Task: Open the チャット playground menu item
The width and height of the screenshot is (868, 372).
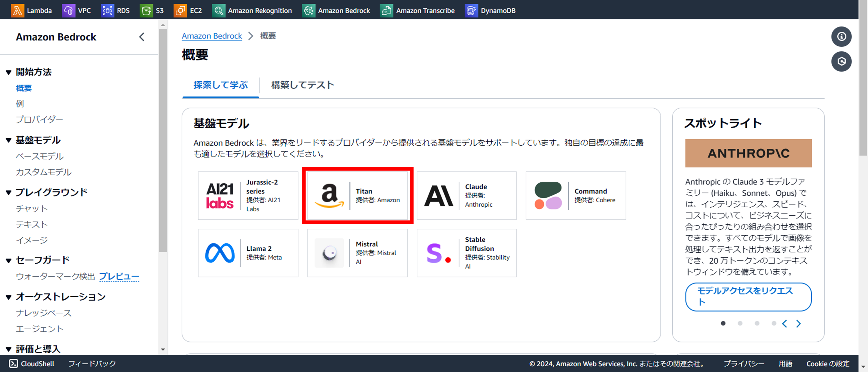Action: pyautogui.click(x=32, y=208)
